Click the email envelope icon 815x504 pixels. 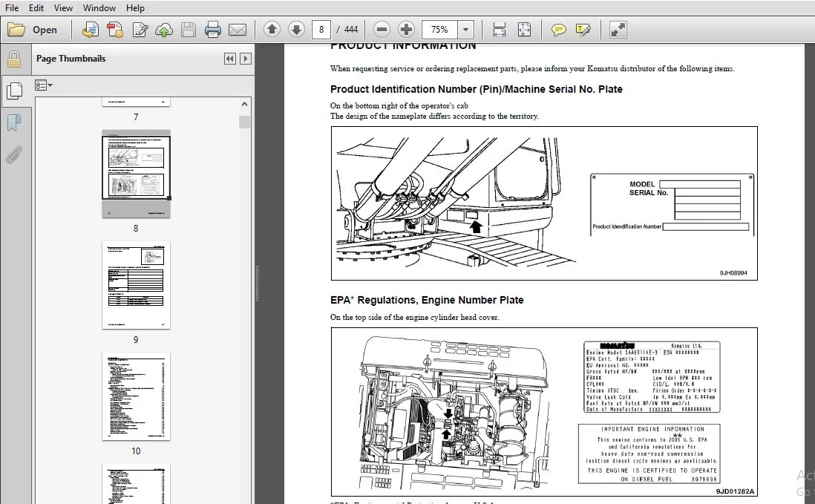(x=238, y=30)
